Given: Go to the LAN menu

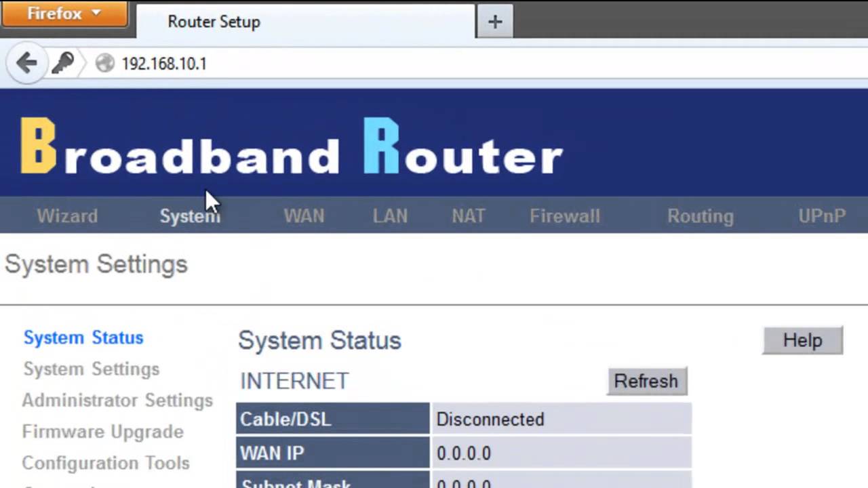Looking at the screenshot, I should click(390, 216).
